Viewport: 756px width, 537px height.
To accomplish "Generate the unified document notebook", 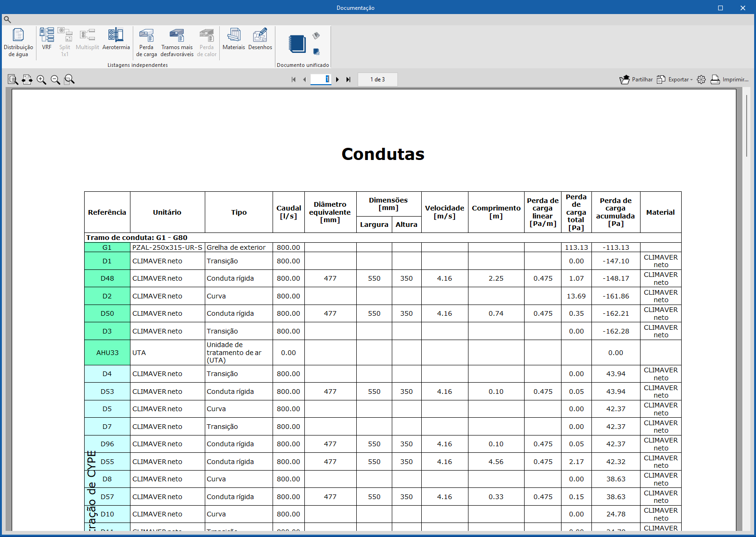I will click(297, 44).
